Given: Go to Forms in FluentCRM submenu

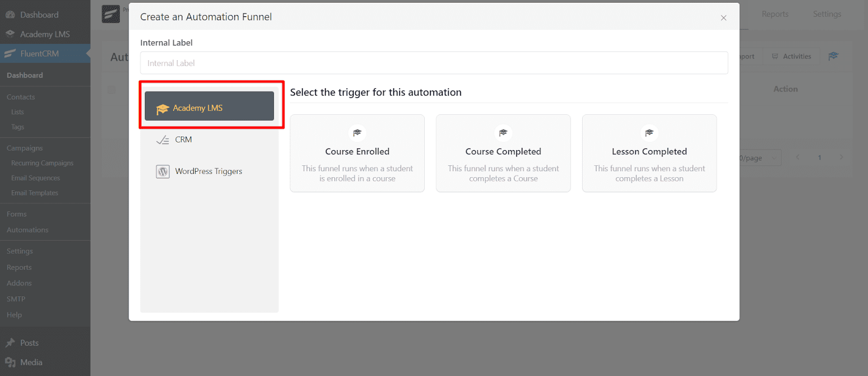Looking at the screenshot, I should 17,214.
